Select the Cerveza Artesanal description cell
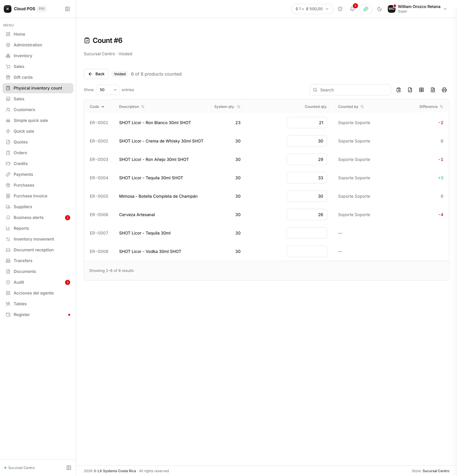The width and height of the screenshot is (457, 476). pyautogui.click(x=137, y=215)
